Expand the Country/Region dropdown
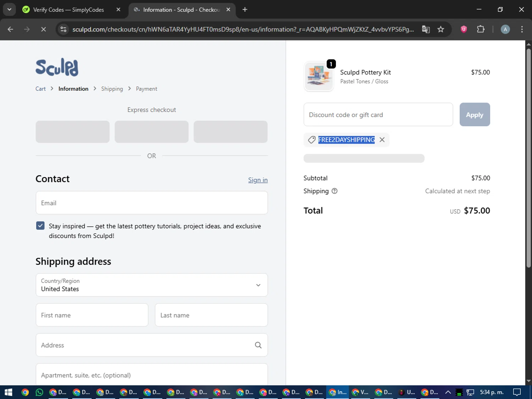 click(x=152, y=285)
